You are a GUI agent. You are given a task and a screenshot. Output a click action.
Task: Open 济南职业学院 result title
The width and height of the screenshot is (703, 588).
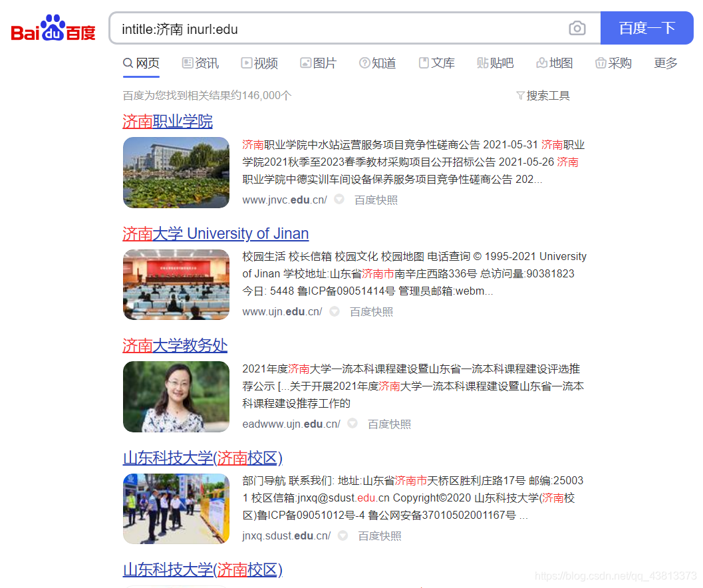168,122
